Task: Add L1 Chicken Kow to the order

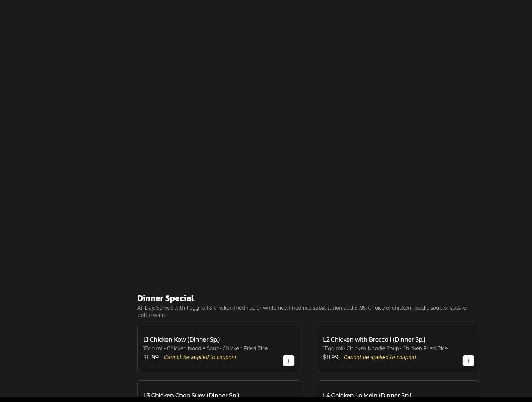Action: 289,361
